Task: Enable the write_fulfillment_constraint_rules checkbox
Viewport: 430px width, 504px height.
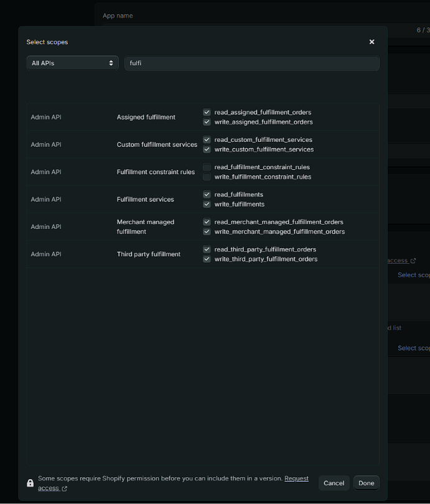Action: pos(206,177)
